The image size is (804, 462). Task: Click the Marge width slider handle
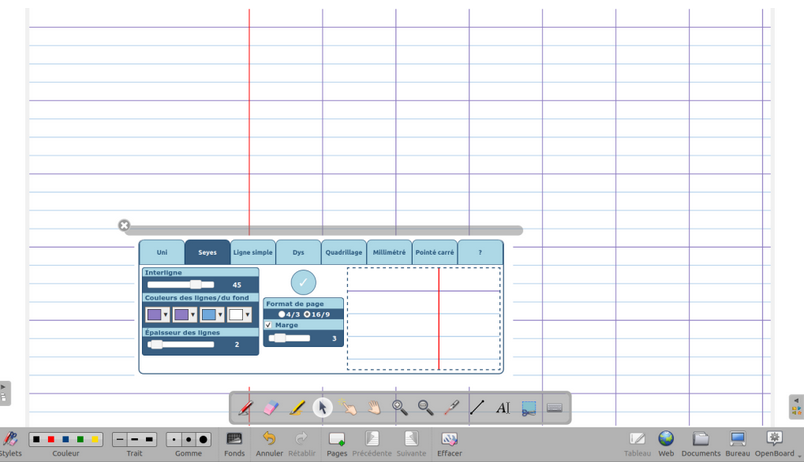tap(280, 338)
